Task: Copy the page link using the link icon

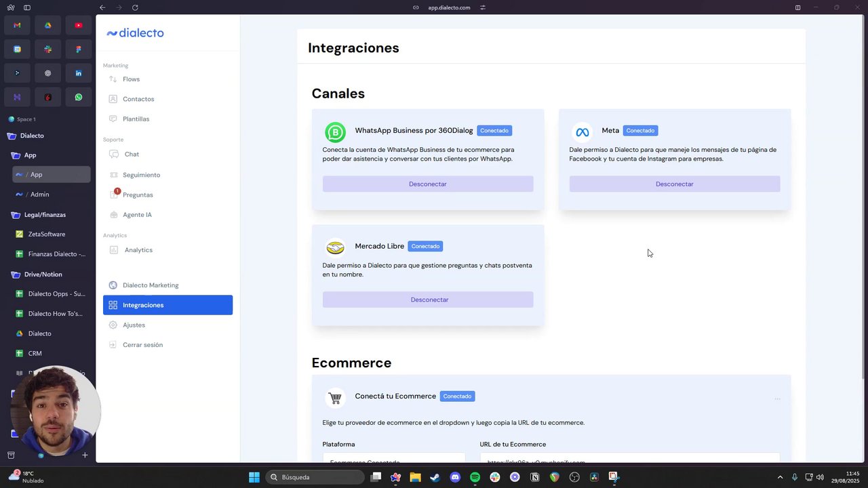Action: 416,7
